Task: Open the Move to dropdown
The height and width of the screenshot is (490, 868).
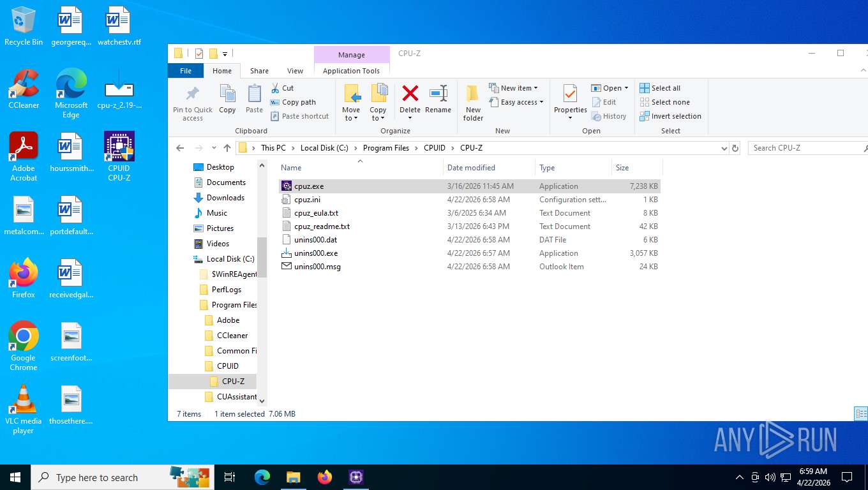Action: 351,103
